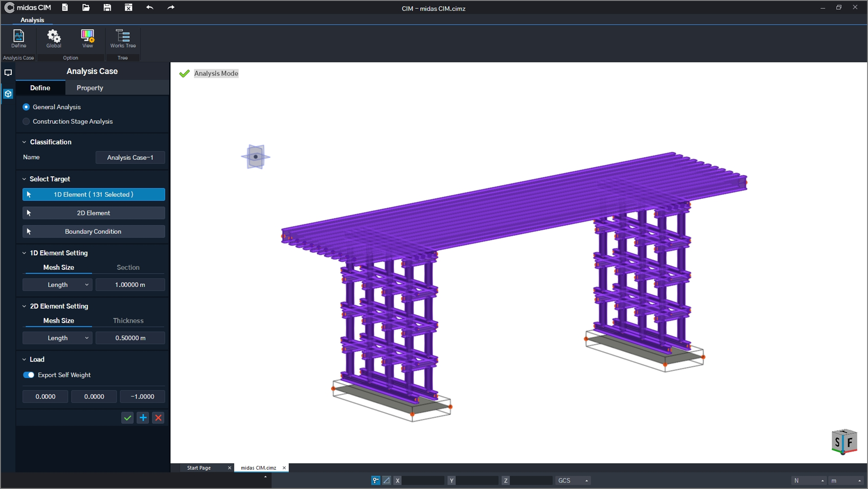Image resolution: width=868 pixels, height=489 pixels.
Task: Select General Analysis radio button
Action: [26, 107]
